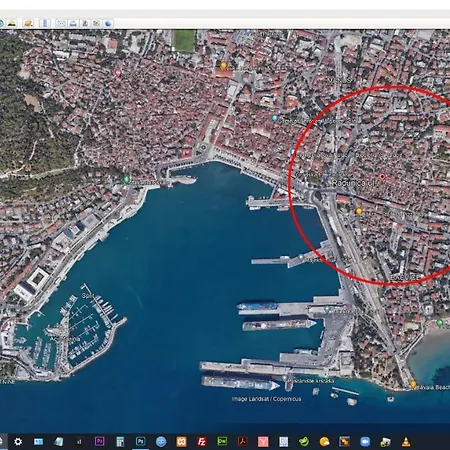450x450 pixels.
Task: Open Windows Settings gear in taskbar
Action: pyautogui.click(x=18, y=442)
